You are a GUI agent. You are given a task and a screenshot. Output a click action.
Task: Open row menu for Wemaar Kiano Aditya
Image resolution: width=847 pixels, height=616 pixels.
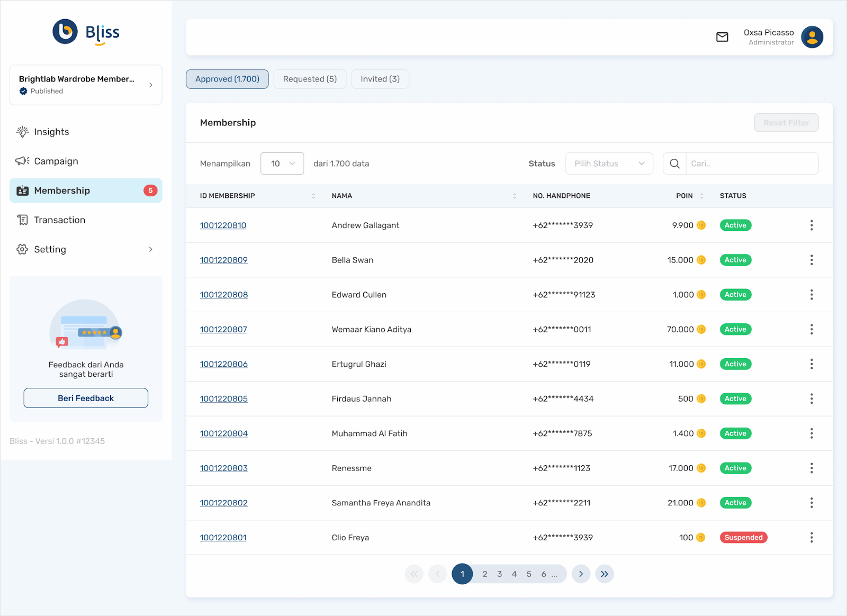click(x=812, y=329)
